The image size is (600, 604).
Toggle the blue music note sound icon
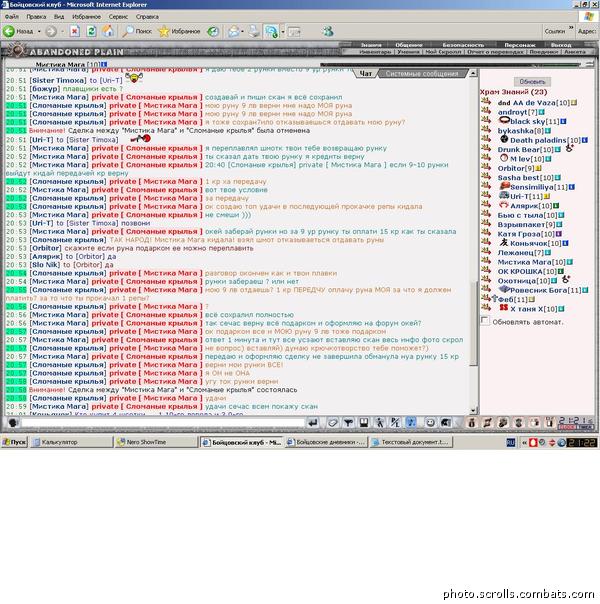coord(411,423)
